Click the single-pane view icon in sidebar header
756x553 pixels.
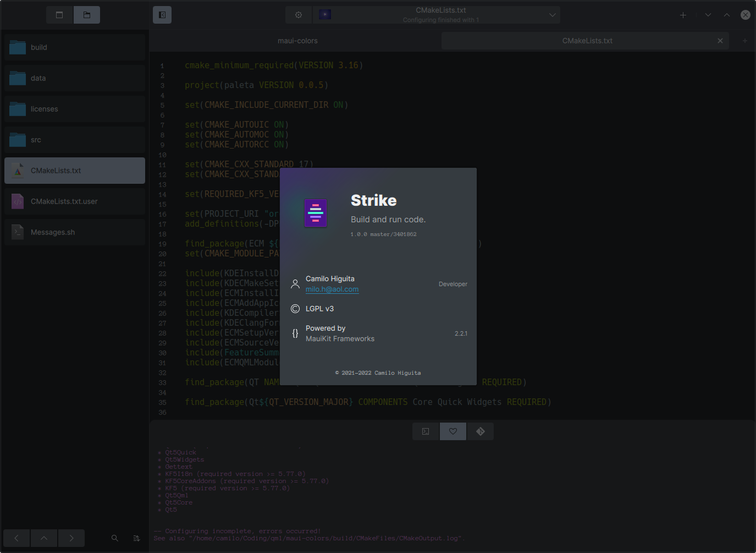(59, 15)
